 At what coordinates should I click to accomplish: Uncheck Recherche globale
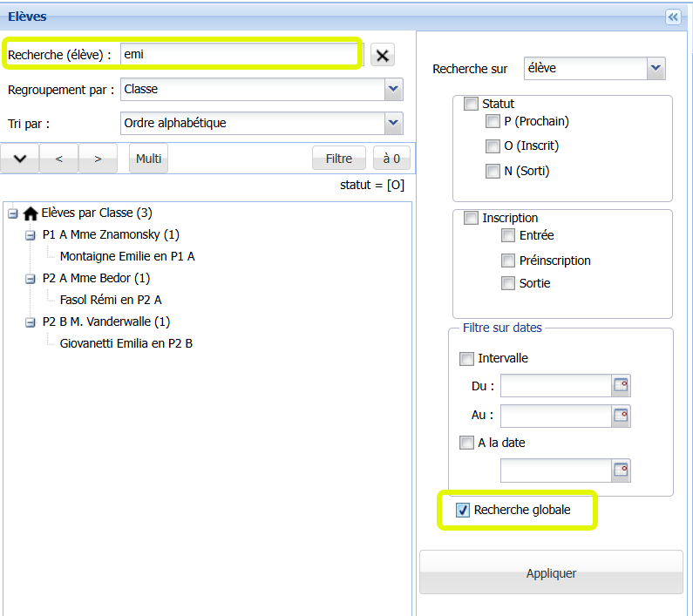463,510
